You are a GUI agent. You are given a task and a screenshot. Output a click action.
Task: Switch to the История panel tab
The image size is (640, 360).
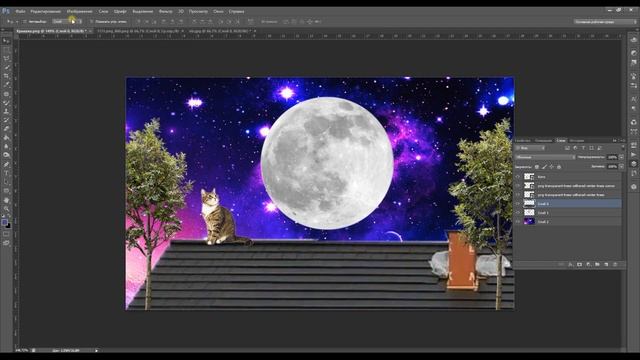[x=577, y=140]
